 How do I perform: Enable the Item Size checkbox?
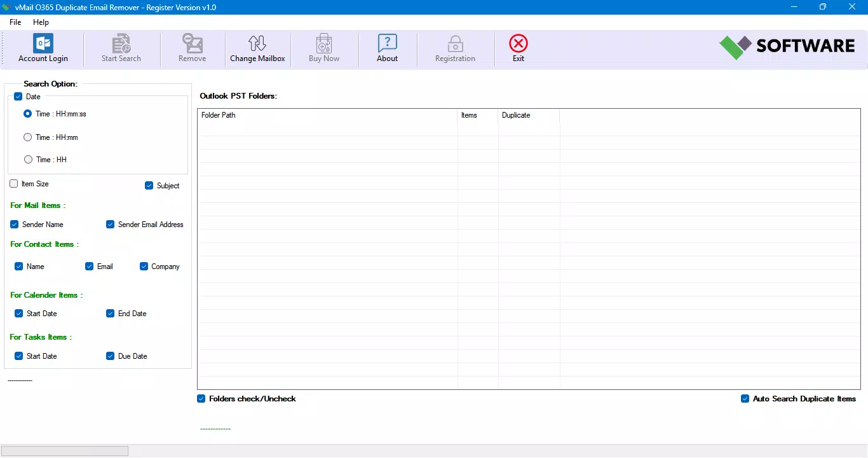(14, 184)
